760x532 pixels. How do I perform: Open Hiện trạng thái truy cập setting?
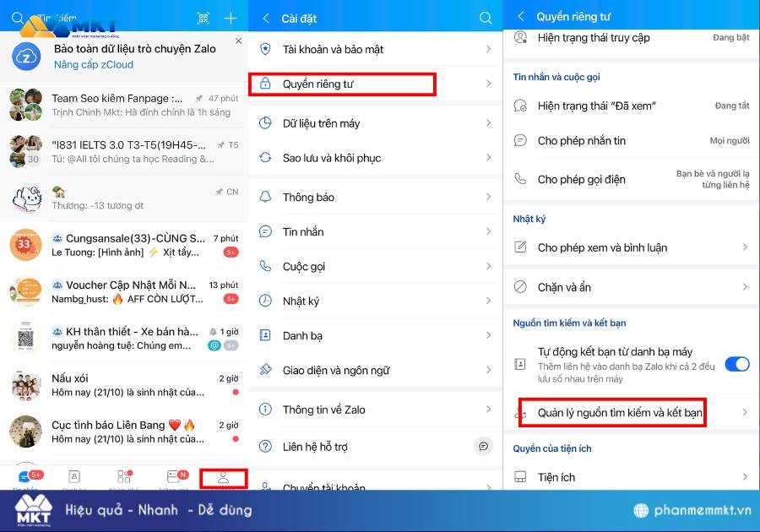click(x=632, y=38)
